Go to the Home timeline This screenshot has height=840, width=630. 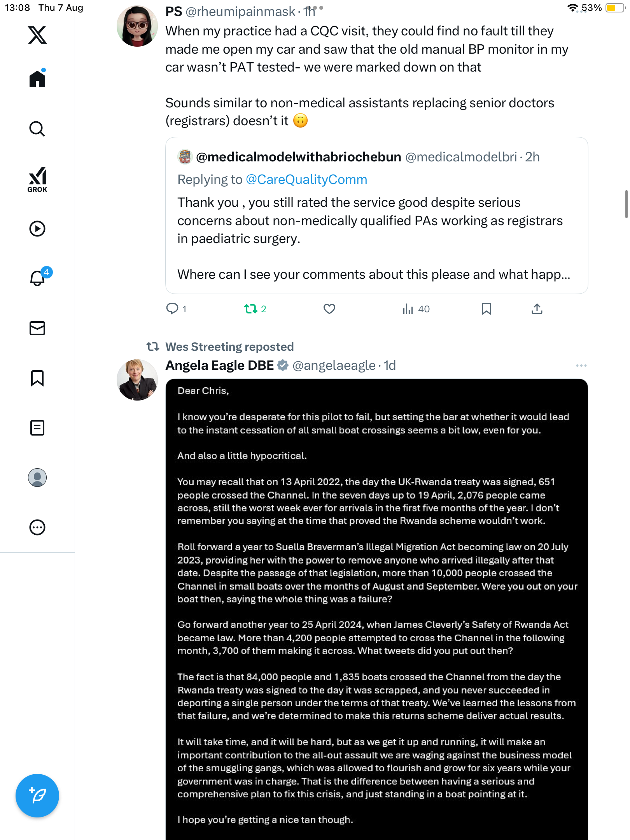37,79
